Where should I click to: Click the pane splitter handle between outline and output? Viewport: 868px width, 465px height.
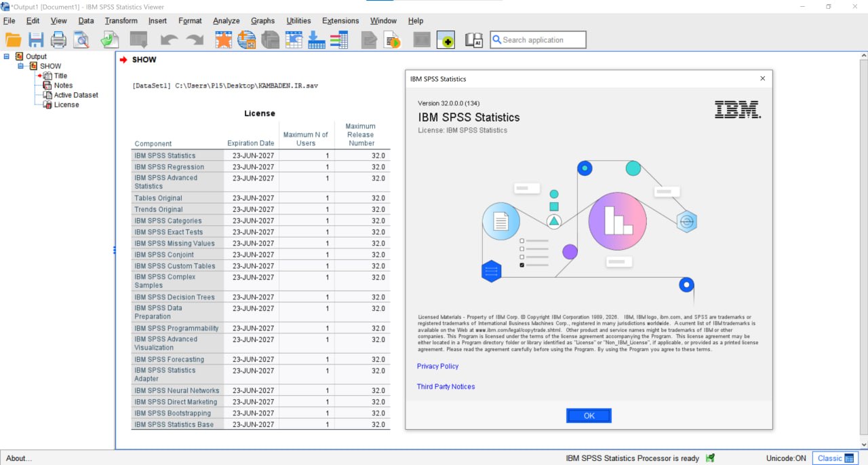[115, 250]
